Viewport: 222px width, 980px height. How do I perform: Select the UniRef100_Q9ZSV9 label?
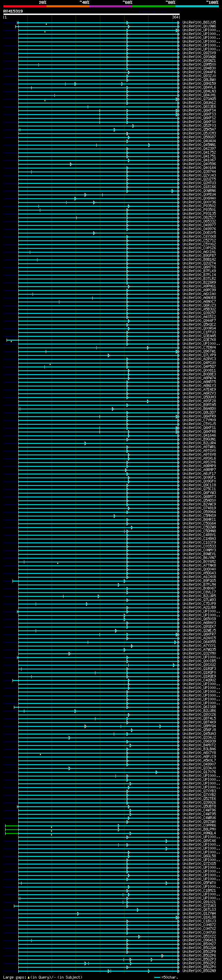point(199,53)
